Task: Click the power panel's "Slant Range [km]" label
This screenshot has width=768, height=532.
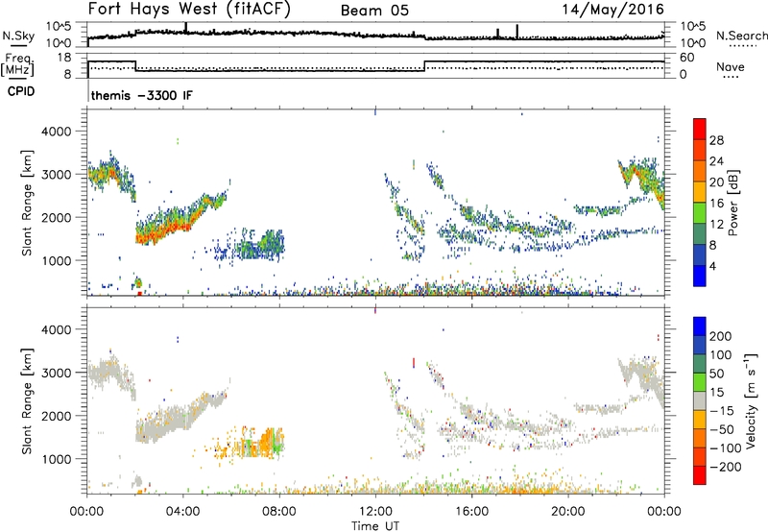Action: 27,203
